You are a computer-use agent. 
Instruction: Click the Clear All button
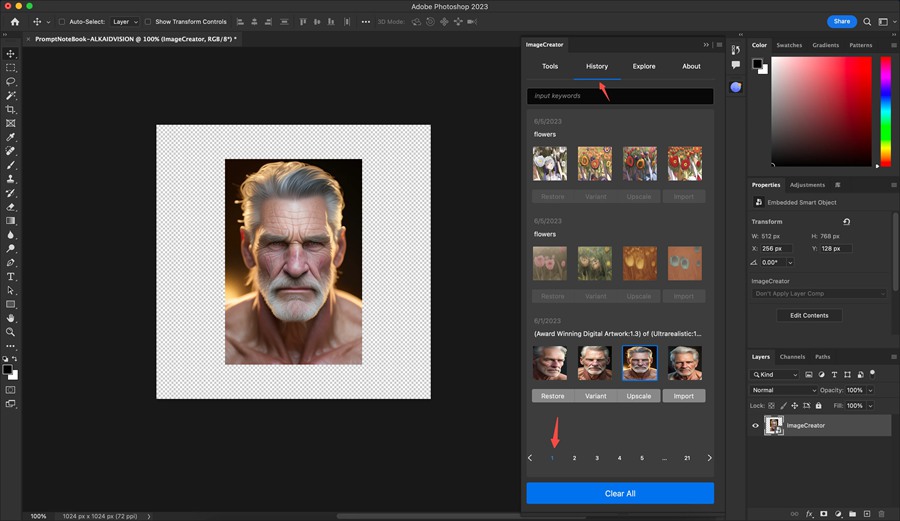[x=620, y=493]
